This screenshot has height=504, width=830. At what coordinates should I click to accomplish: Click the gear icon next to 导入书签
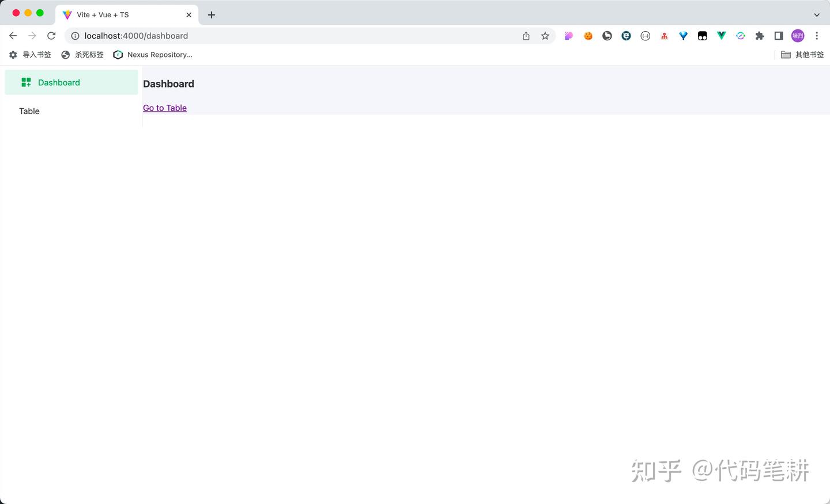[x=13, y=54]
